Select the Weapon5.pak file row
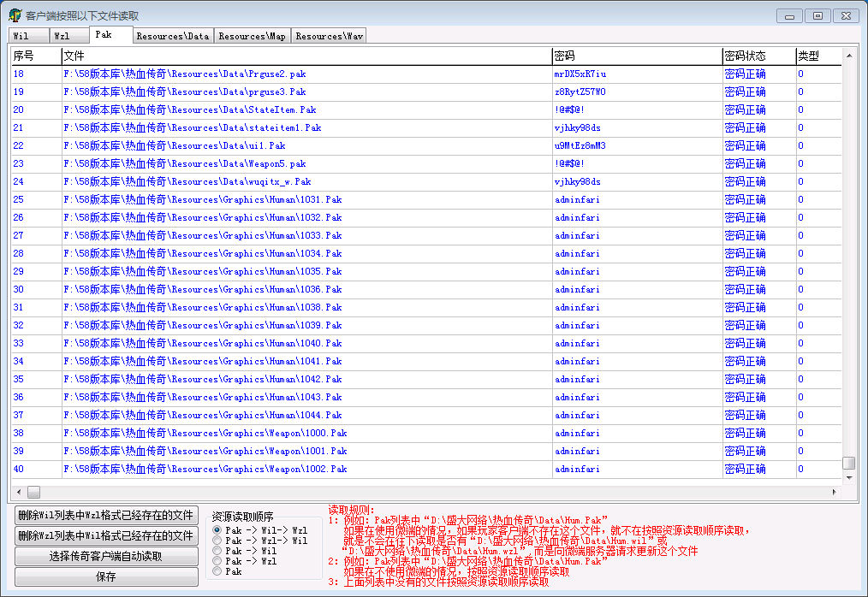Screen dimensions: 868x597 [426, 163]
